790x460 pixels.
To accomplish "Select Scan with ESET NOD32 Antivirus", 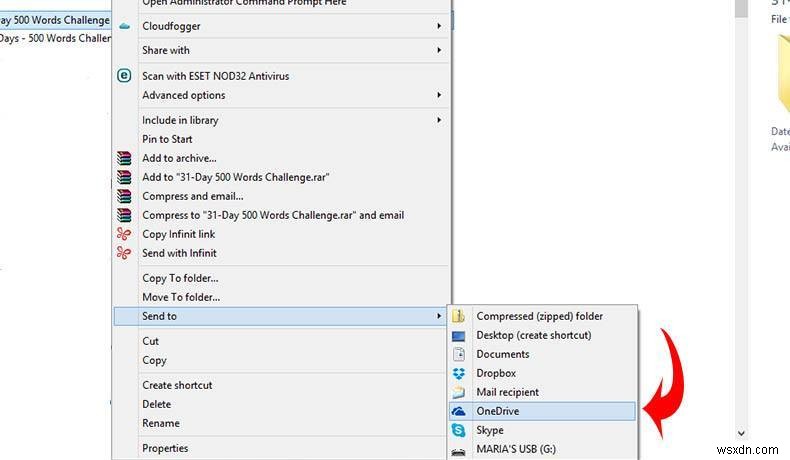I will pos(281,76).
